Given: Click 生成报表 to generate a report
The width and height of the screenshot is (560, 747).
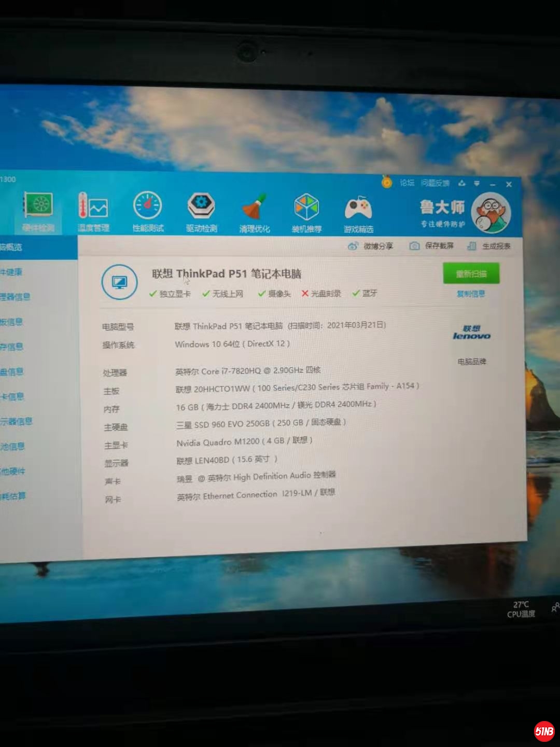Looking at the screenshot, I should 489,246.
